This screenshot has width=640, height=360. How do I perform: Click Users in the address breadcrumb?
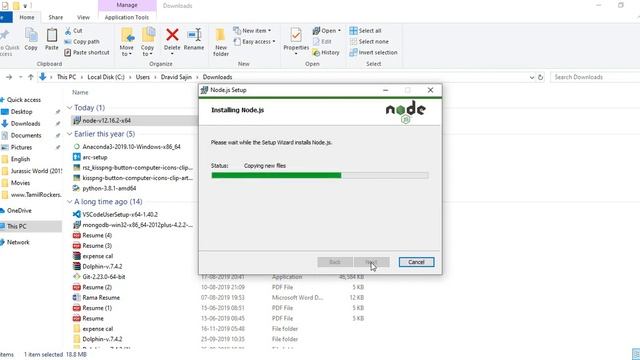point(142,77)
